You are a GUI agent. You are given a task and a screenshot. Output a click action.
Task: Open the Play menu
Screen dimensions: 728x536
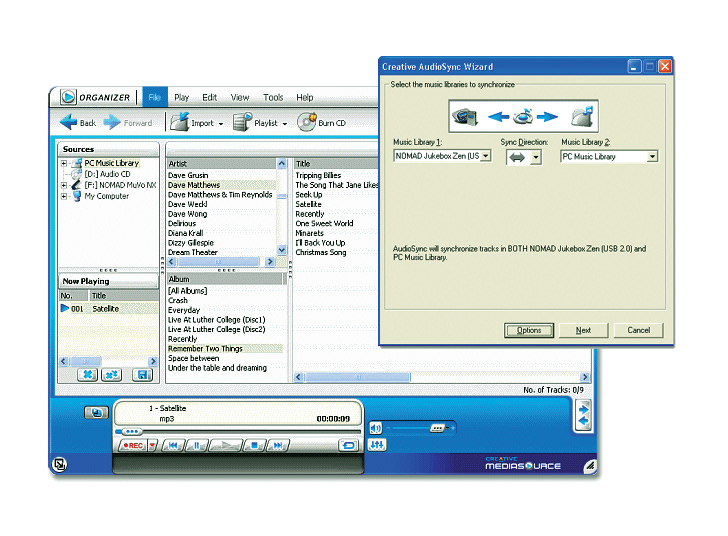point(182,97)
